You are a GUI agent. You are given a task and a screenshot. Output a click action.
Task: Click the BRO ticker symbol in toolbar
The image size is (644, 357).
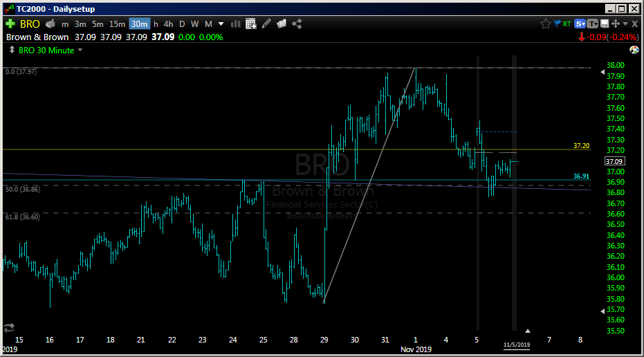(30, 24)
